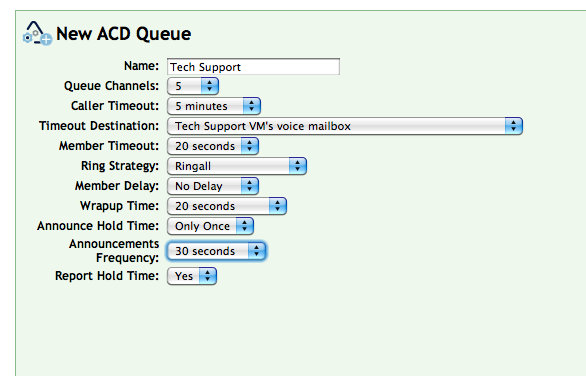Open the Report Hold Time Yes dropdown
The height and width of the screenshot is (376, 586).
tap(192, 276)
